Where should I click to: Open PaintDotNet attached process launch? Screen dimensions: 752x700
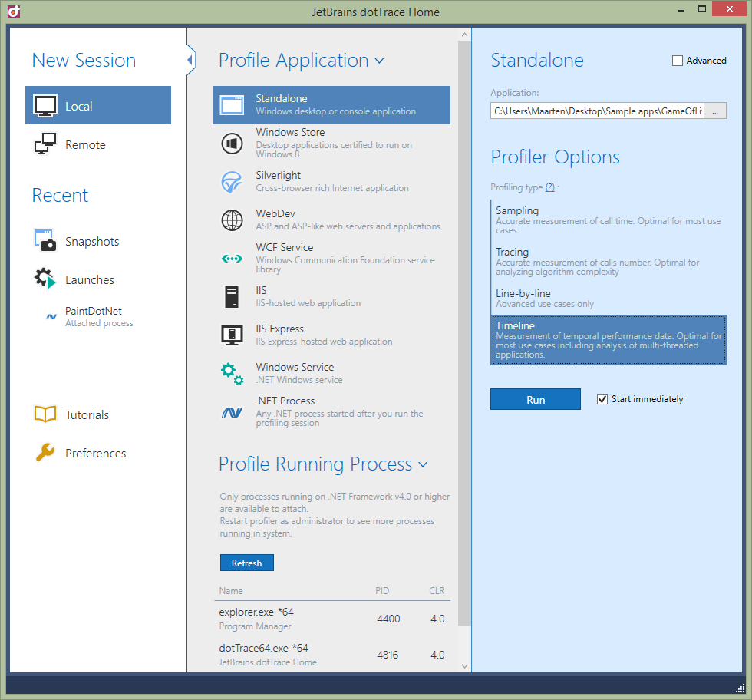pos(98,317)
